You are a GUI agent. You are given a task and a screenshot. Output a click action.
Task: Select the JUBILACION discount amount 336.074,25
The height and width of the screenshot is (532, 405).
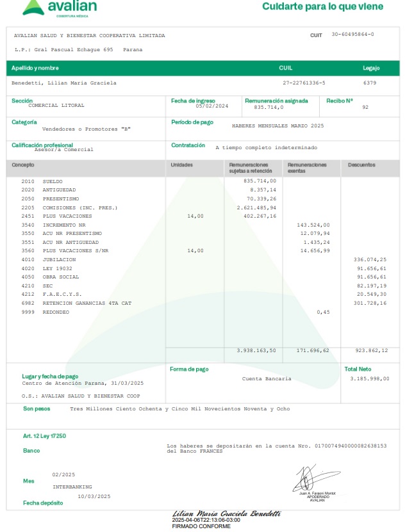tap(370, 259)
